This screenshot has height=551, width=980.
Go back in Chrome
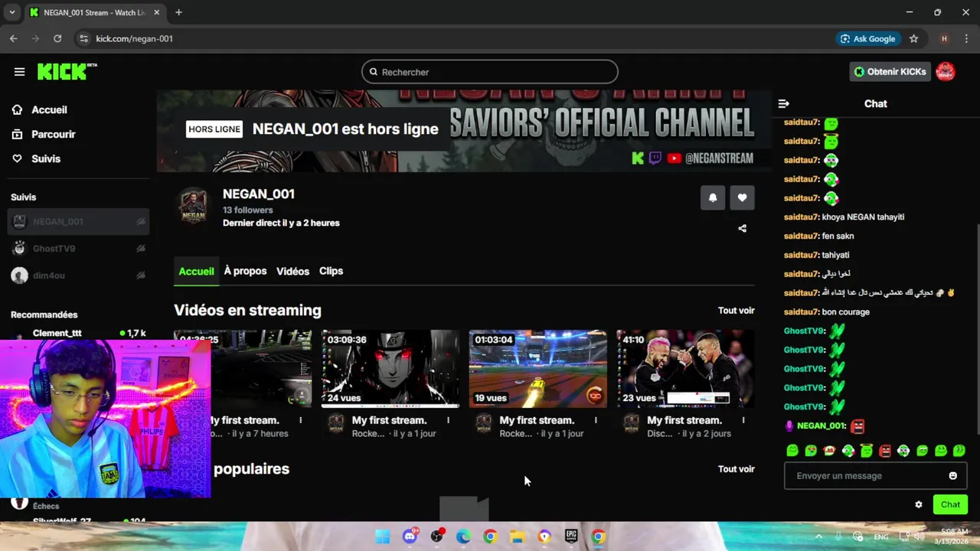tap(13, 38)
